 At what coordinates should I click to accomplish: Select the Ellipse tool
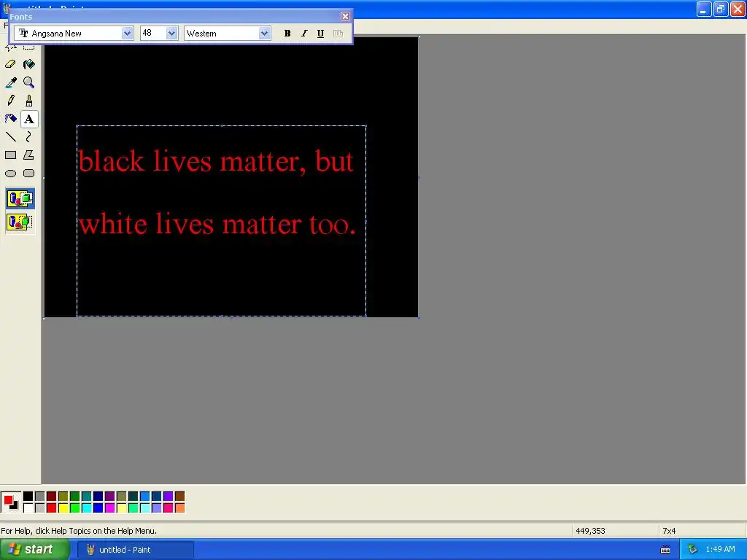point(10,174)
